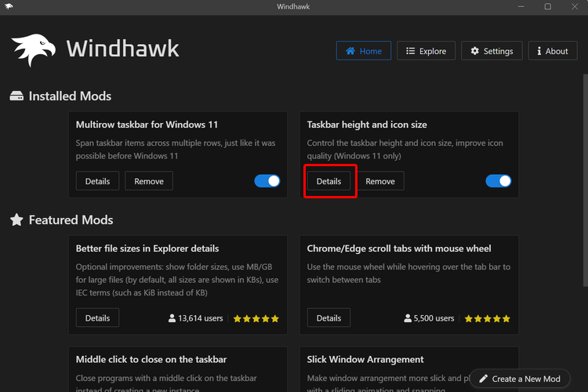Screen dimensions: 588x392
Task: Click Create a New Mod button
Action: pyautogui.click(x=520, y=379)
